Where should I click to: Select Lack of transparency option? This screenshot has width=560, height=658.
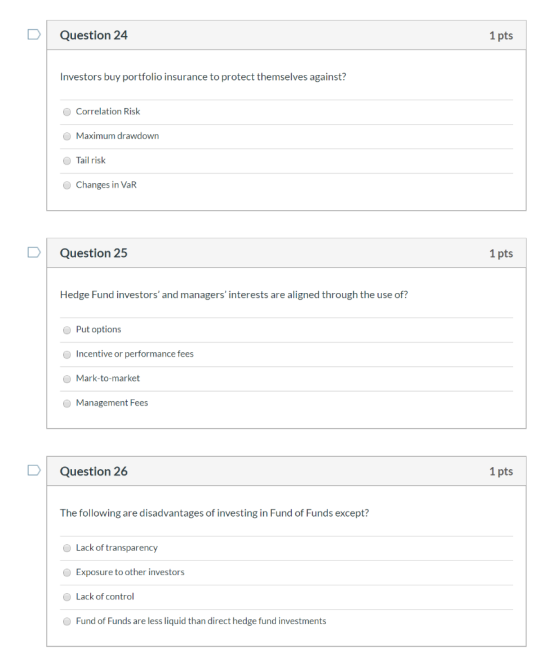point(67,548)
